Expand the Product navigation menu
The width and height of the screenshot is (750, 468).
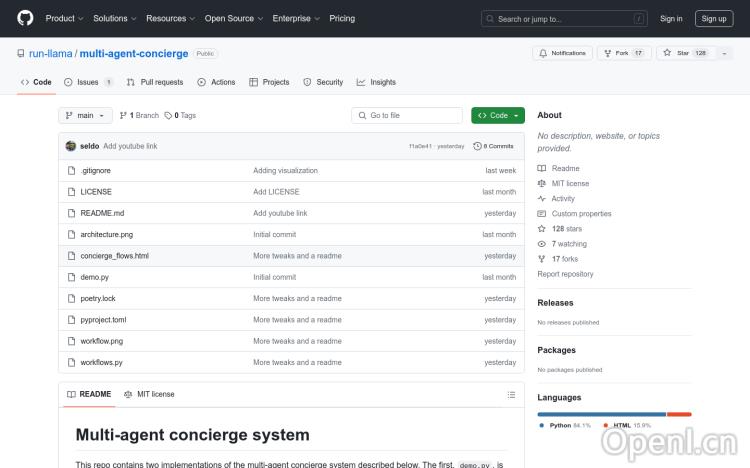pyautogui.click(x=64, y=18)
